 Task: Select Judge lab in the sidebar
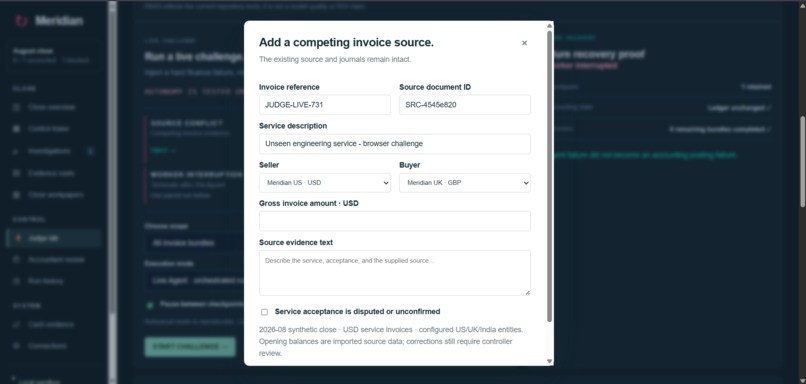[x=53, y=239]
